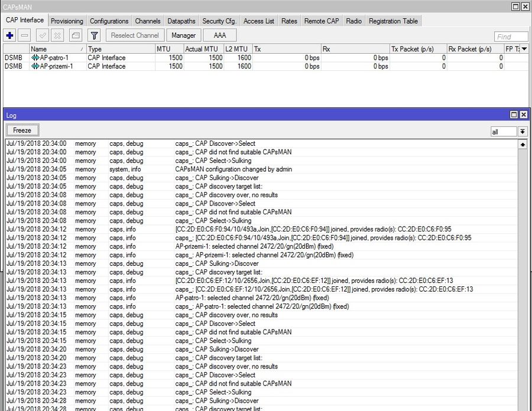Viewport: 532px width, 411px height.
Task: Click DSMB flags of AP-patro-1 row
Action: coord(13,58)
